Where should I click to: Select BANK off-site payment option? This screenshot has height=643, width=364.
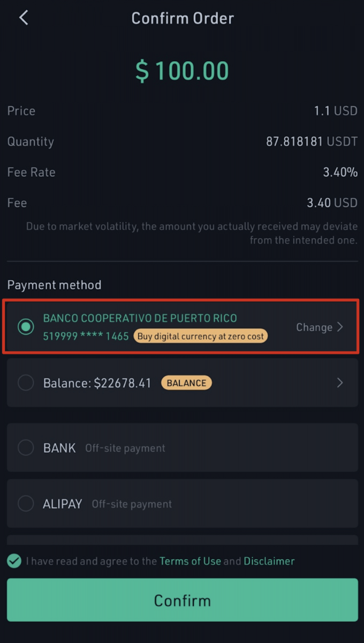pos(182,448)
